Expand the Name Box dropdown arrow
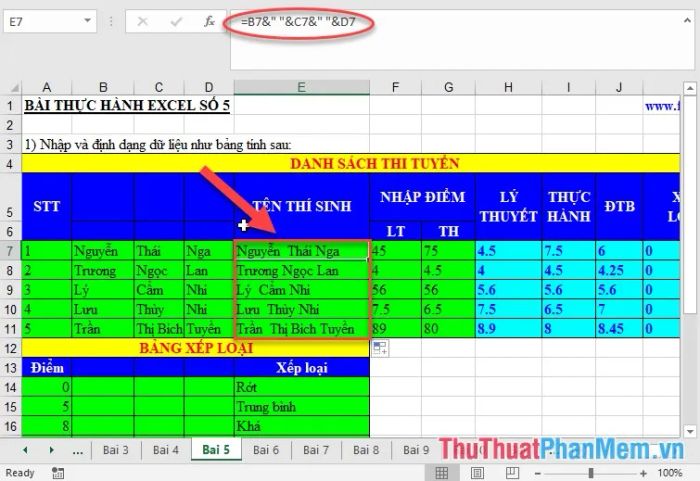Viewport: 700px width, 481px height. [88, 21]
